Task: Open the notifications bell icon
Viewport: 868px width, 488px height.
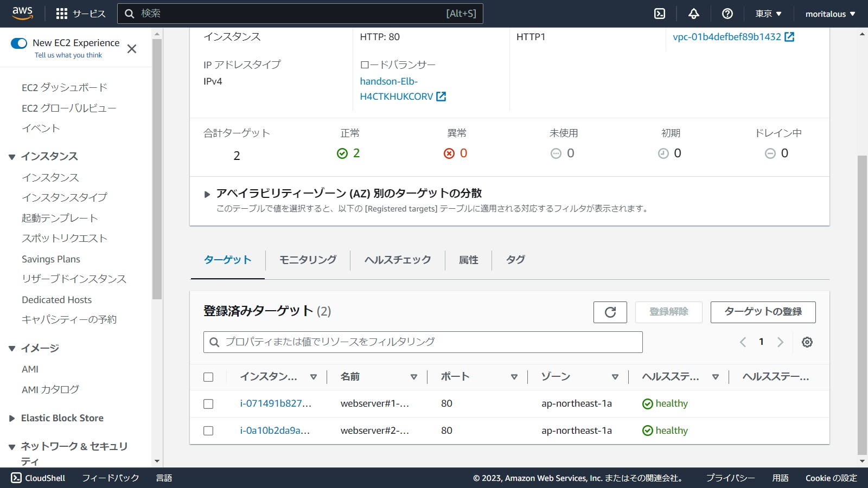Action: click(x=693, y=14)
